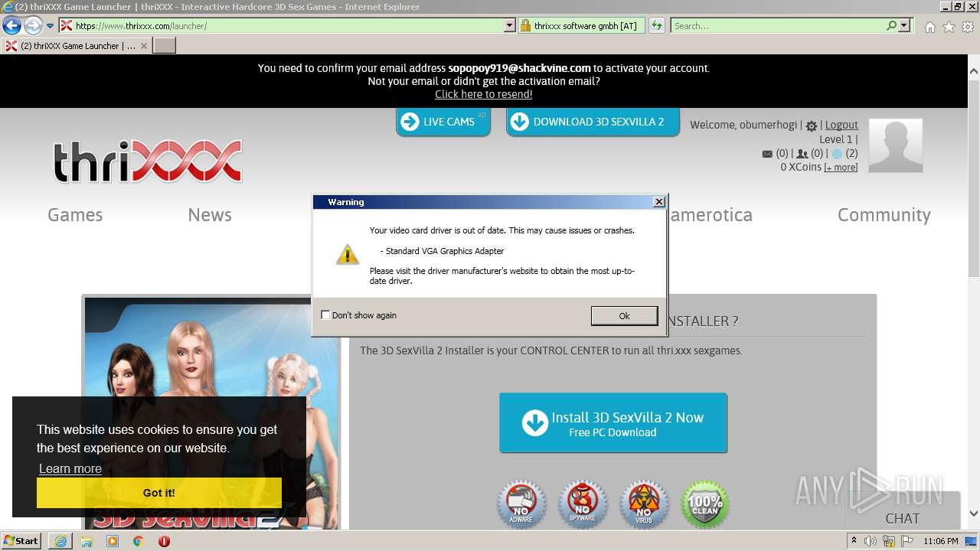Viewport: 980px width, 551px height.
Task: Expand the search provider dropdown
Action: 904,26
